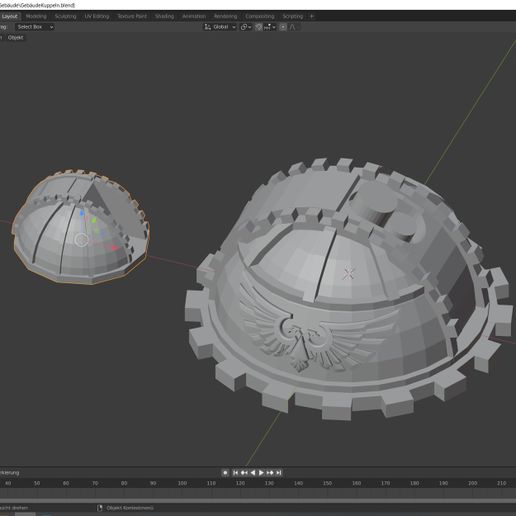The width and height of the screenshot is (516, 516).
Task: Click the Objekt Kontextmenü status bar hint
Action: pos(130,508)
